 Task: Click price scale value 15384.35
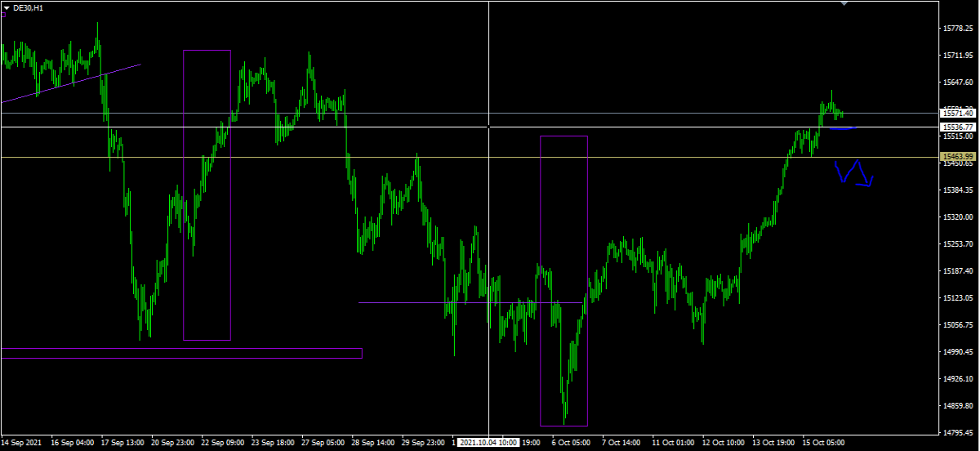click(958, 190)
